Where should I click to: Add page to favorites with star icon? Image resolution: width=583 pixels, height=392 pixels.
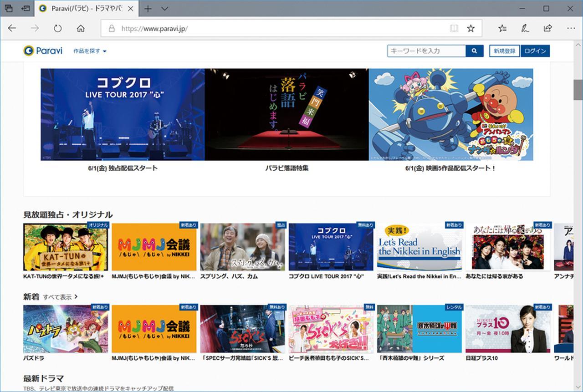pyautogui.click(x=470, y=28)
